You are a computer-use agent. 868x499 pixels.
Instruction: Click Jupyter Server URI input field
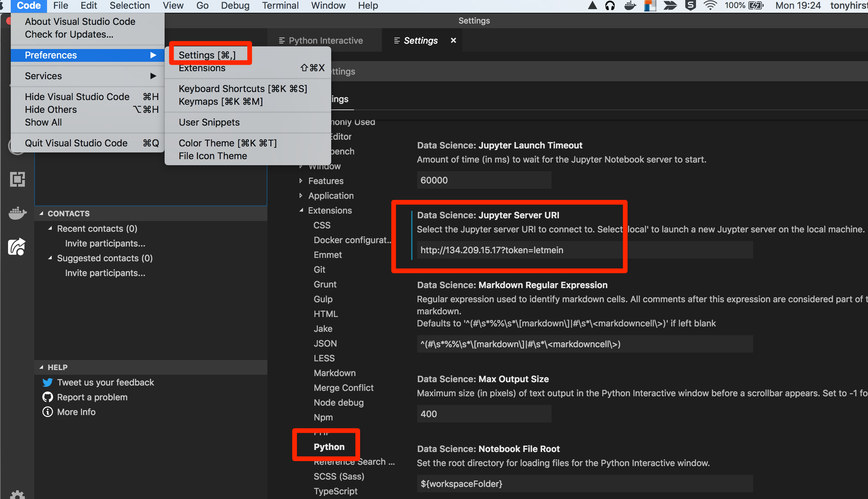[x=585, y=250]
